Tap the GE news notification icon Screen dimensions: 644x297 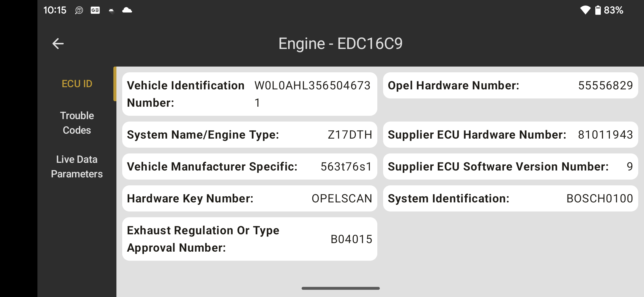point(95,10)
